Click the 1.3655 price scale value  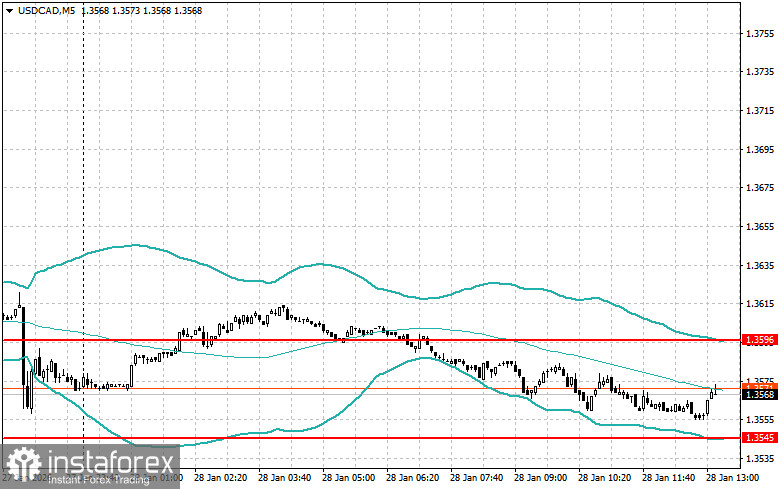point(761,227)
